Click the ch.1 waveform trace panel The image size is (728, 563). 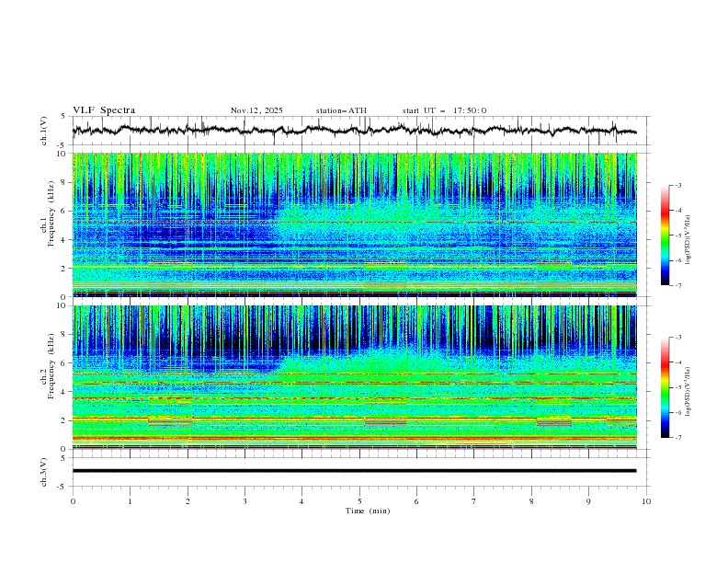tap(360, 131)
